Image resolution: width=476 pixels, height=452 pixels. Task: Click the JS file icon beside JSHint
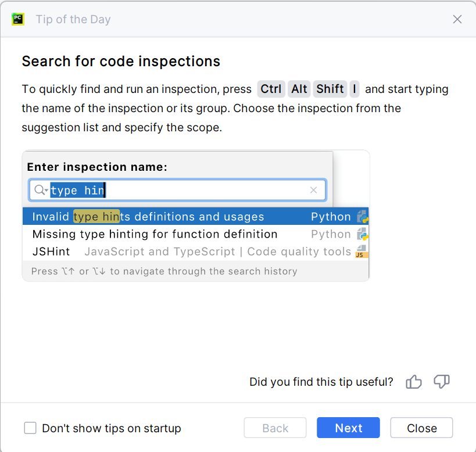pyautogui.click(x=362, y=252)
